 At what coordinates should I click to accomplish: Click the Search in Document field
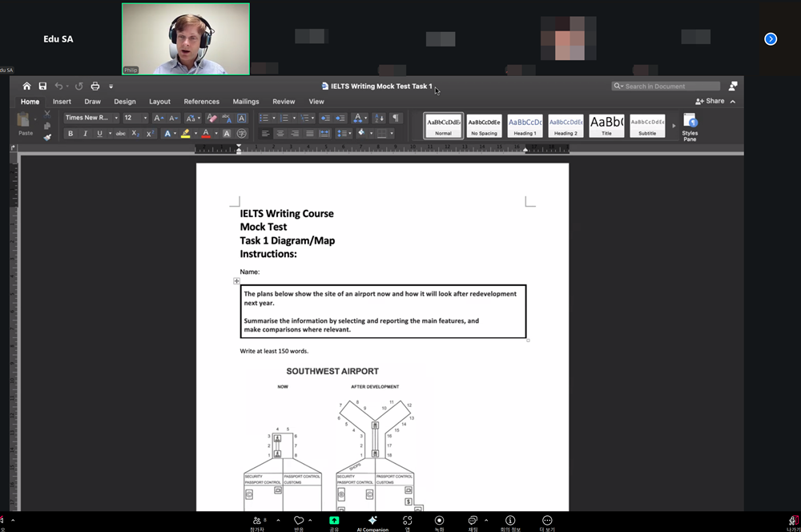pos(669,86)
